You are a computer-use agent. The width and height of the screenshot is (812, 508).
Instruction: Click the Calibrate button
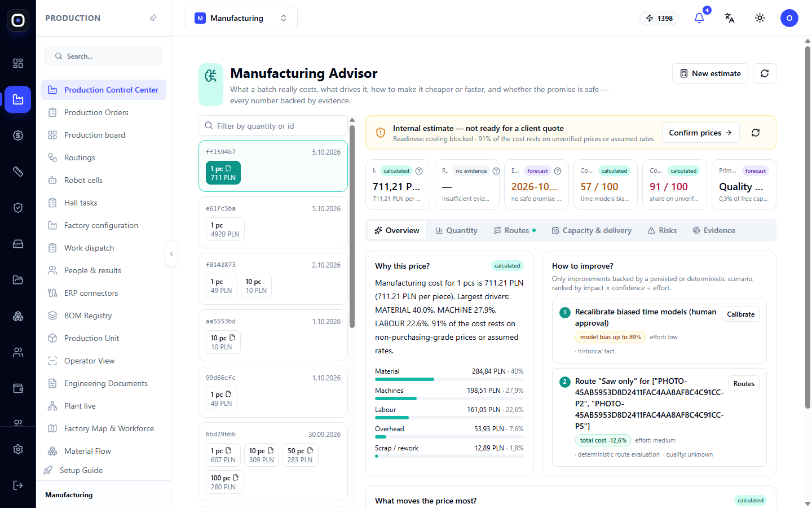740,314
